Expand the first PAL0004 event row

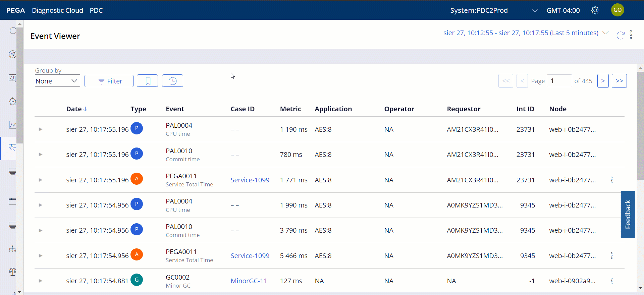tap(41, 129)
